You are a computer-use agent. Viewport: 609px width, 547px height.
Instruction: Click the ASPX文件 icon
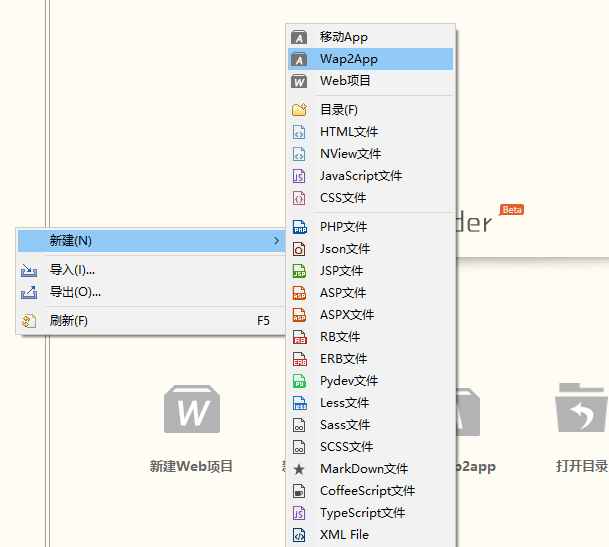click(299, 315)
